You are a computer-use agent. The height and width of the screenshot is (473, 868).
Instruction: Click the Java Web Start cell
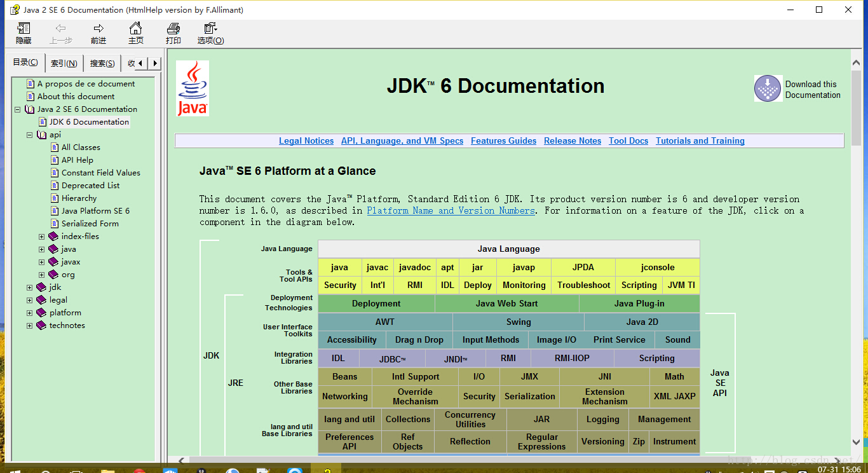tap(506, 304)
